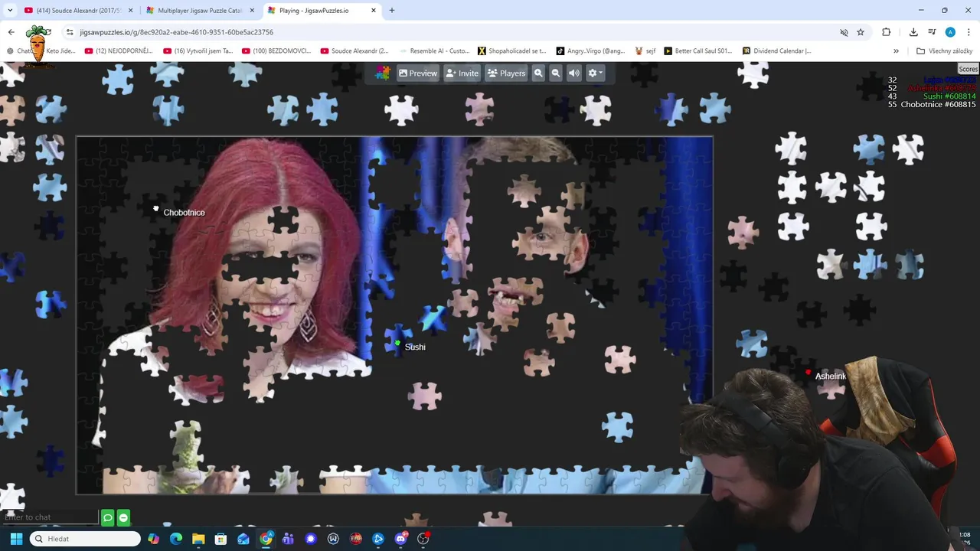
Task: Open the sejf bookmark
Action: 645,51
